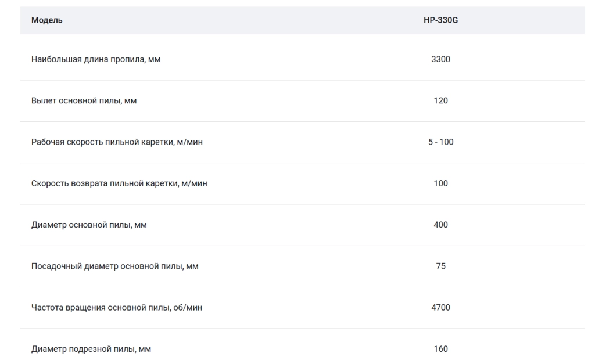Select the HP-330G column header

tap(440, 20)
